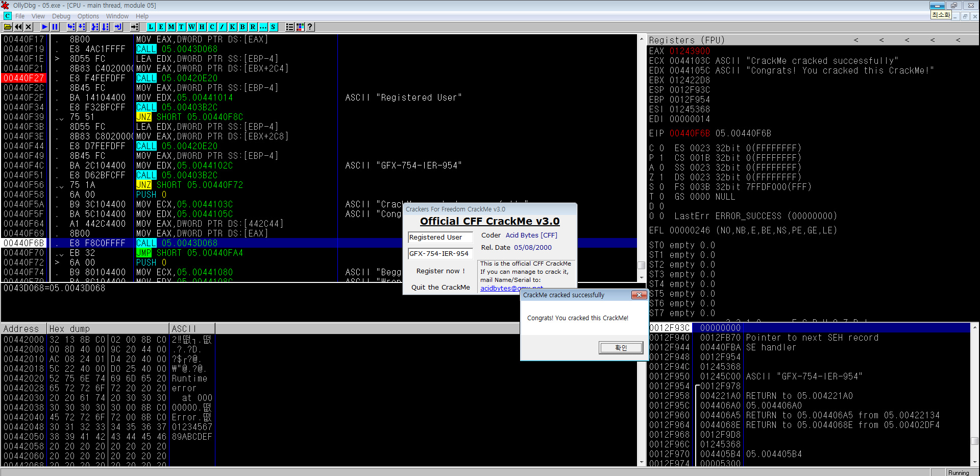Select the JNZ SHORT 05.00440F8C instruction
The image size is (980, 476).
coord(189,117)
